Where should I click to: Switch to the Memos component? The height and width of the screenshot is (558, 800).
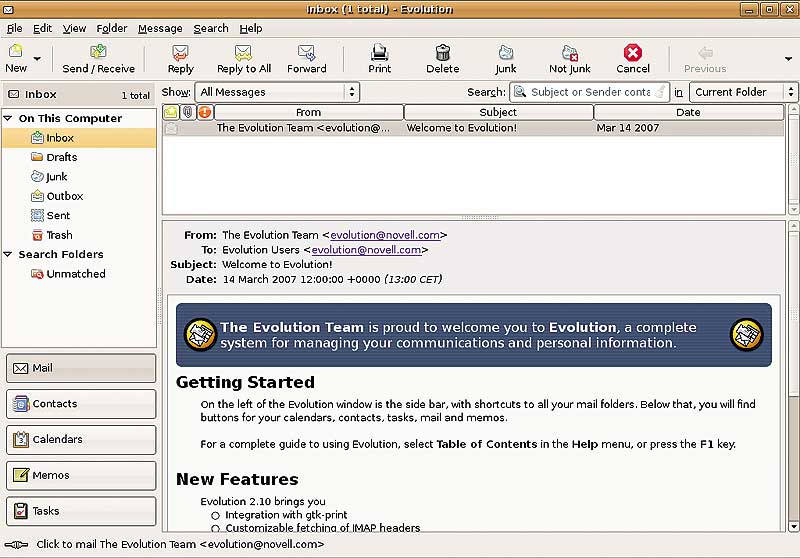(x=81, y=475)
